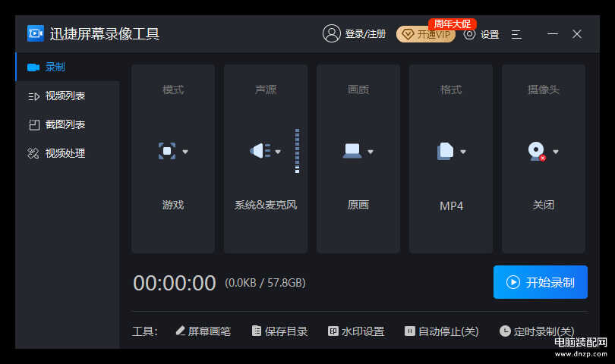
Task: Click the 录制 camera icon in sidebar
Action: pyautogui.click(x=33, y=67)
